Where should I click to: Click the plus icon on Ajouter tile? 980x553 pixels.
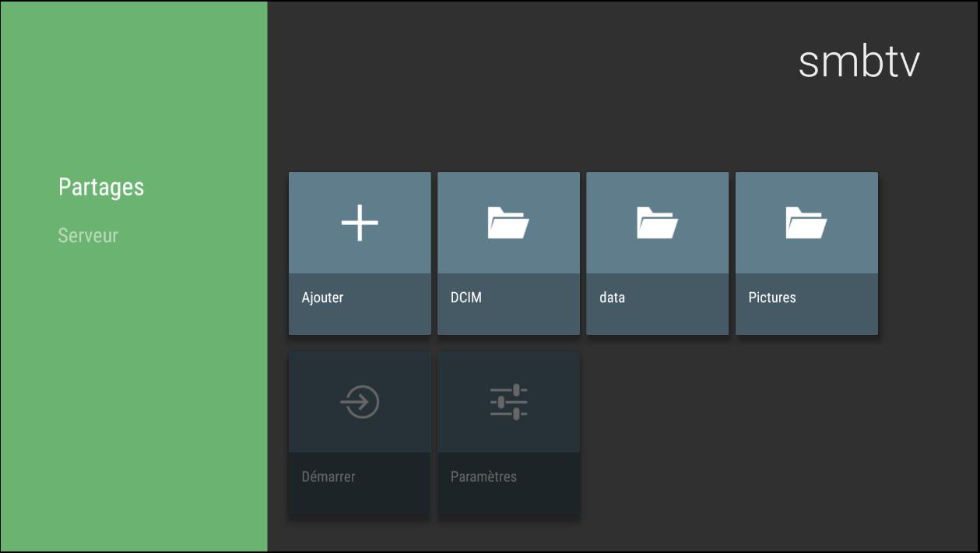360,223
